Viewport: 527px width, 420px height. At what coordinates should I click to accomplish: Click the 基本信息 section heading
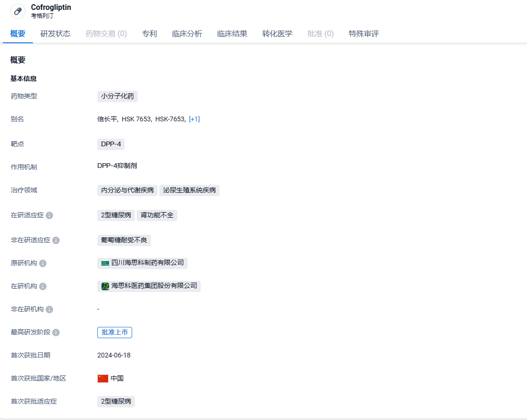click(x=24, y=79)
